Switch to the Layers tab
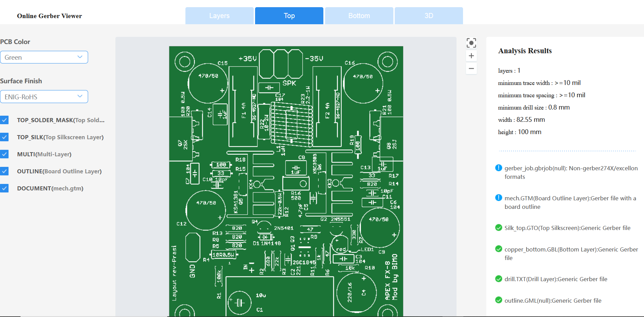The image size is (644, 317). 220,16
